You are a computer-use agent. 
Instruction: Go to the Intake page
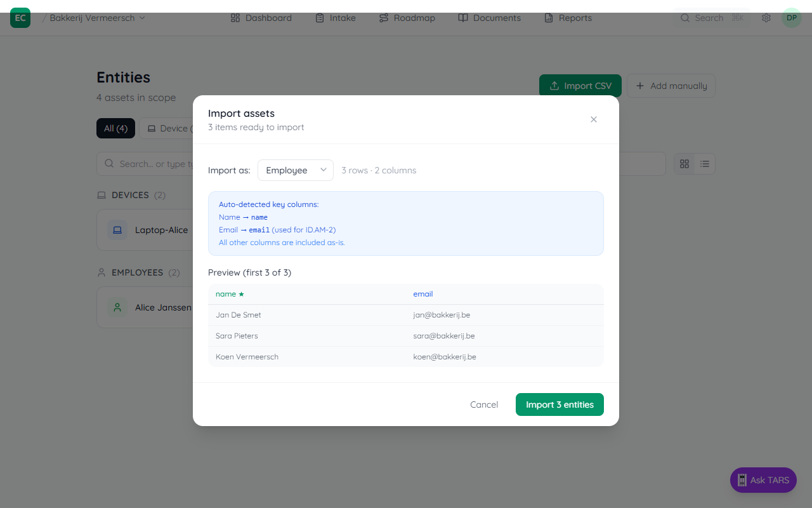coord(336,18)
